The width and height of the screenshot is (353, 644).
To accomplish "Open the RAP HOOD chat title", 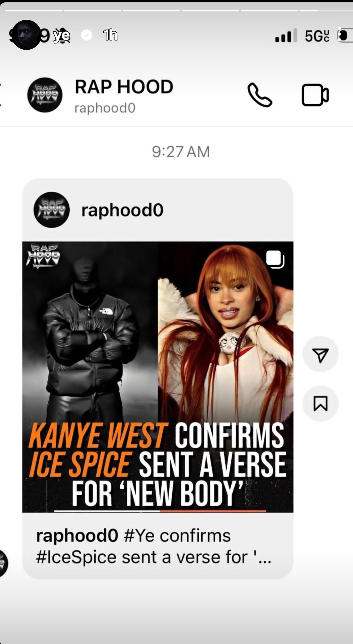I will click(124, 87).
